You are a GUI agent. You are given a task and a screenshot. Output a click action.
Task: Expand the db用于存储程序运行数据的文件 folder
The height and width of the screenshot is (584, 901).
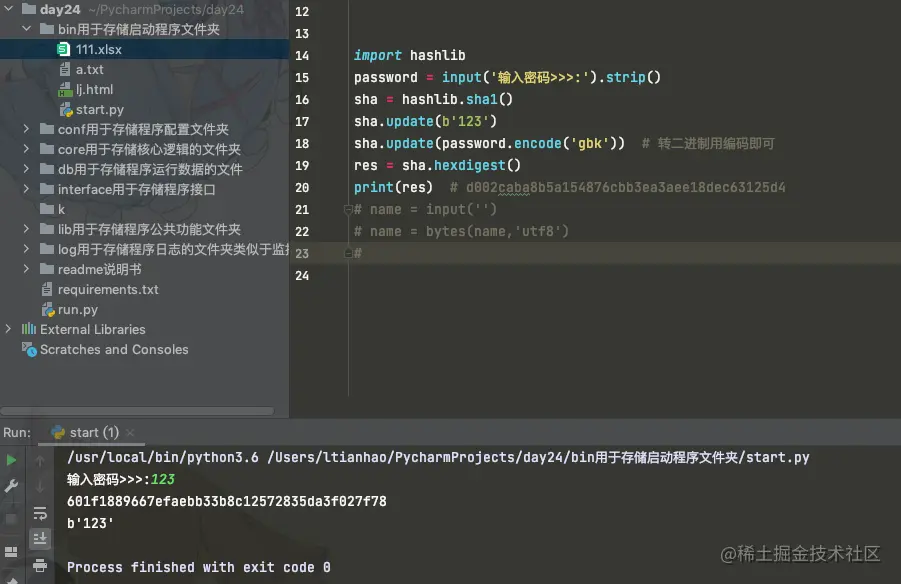(x=26, y=169)
